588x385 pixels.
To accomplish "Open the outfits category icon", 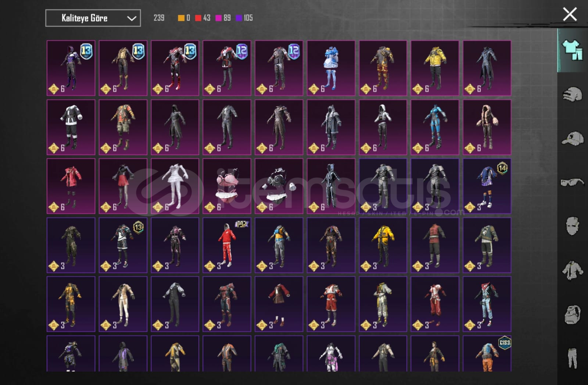I will point(572,50).
